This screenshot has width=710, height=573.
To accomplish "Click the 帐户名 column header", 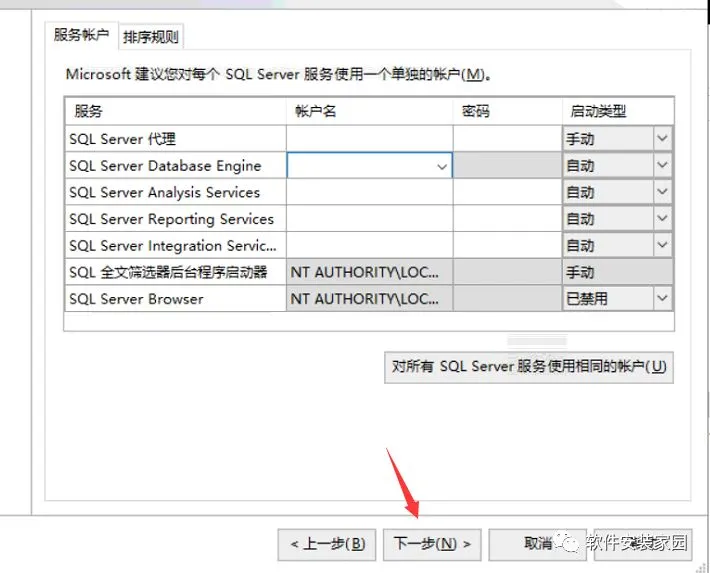I will (369, 111).
